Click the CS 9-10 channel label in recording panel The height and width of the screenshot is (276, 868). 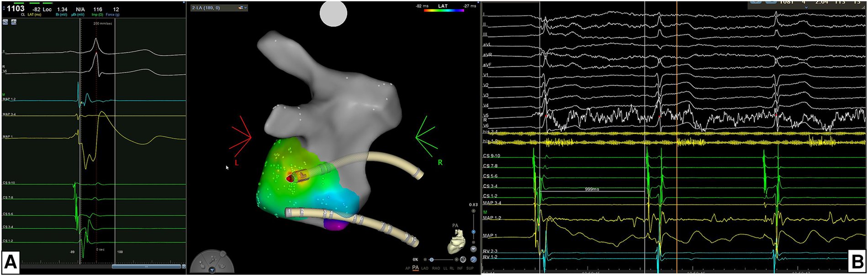492,156
